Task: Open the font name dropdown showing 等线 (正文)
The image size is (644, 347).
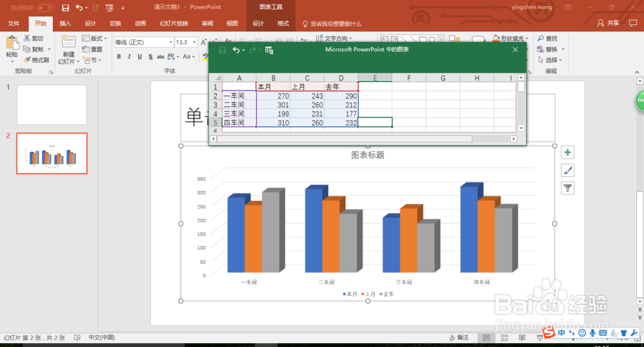Action: tap(171, 42)
